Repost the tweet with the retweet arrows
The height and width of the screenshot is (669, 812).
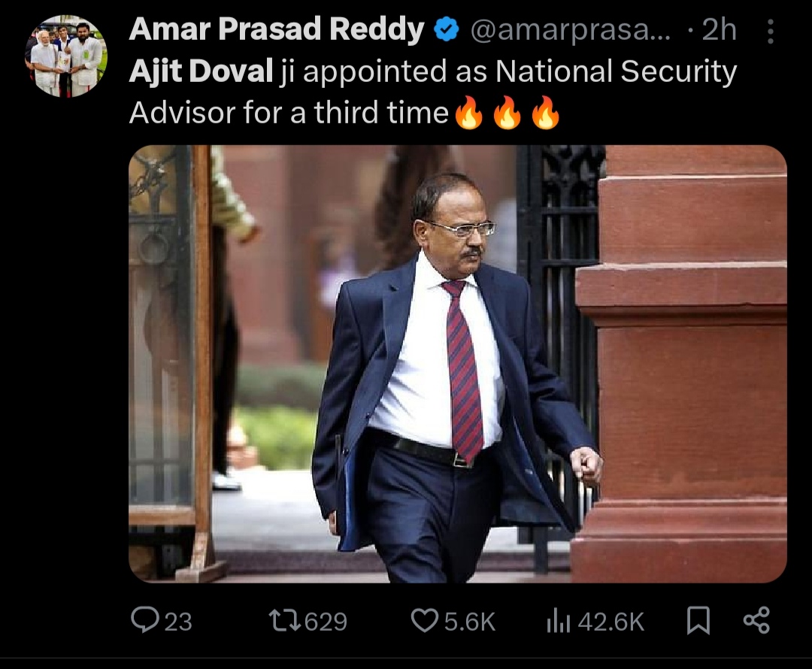coord(285,621)
